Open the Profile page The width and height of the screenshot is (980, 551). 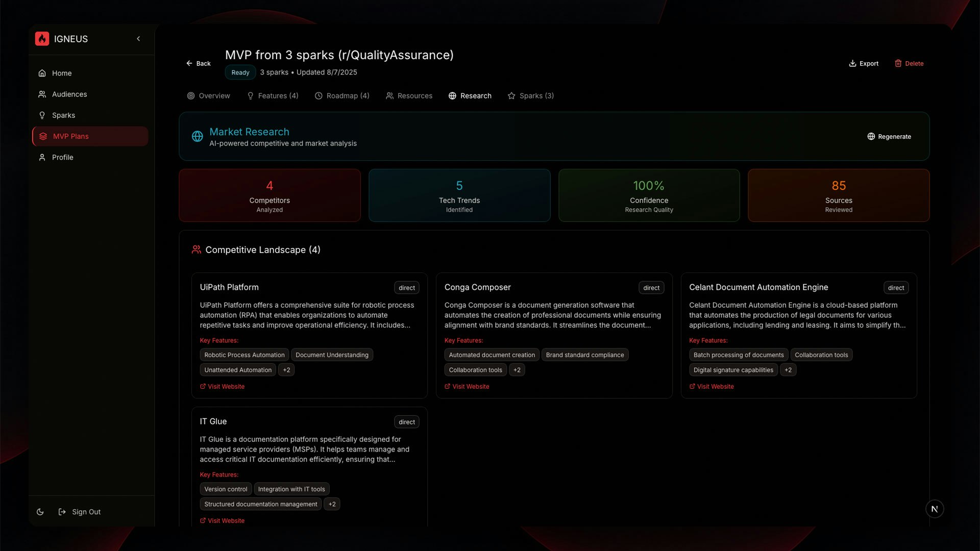coord(90,157)
